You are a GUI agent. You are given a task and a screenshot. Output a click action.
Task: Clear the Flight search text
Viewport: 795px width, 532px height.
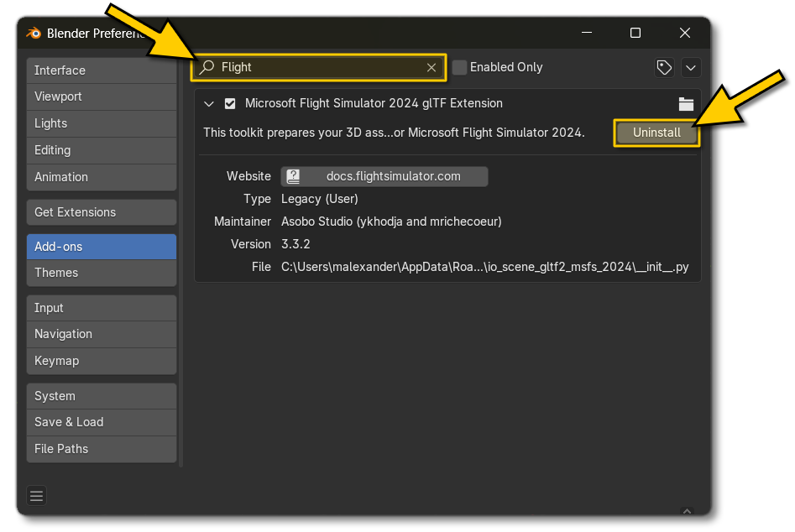[431, 67]
